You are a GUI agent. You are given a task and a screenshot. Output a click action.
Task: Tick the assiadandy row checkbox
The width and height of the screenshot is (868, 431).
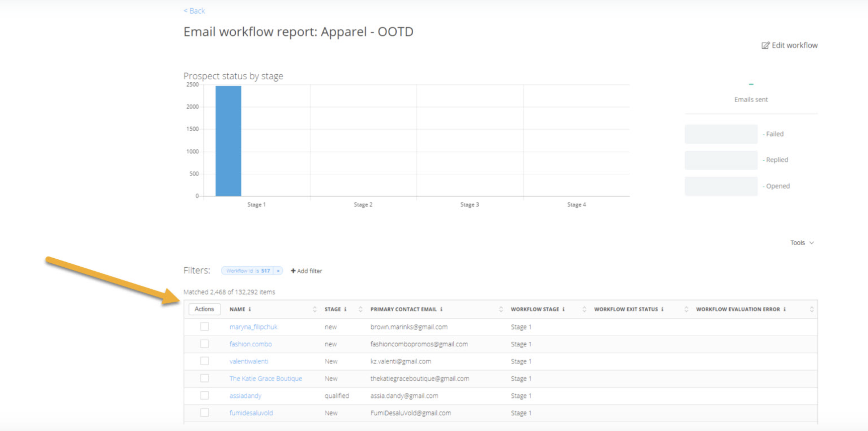[x=204, y=395]
